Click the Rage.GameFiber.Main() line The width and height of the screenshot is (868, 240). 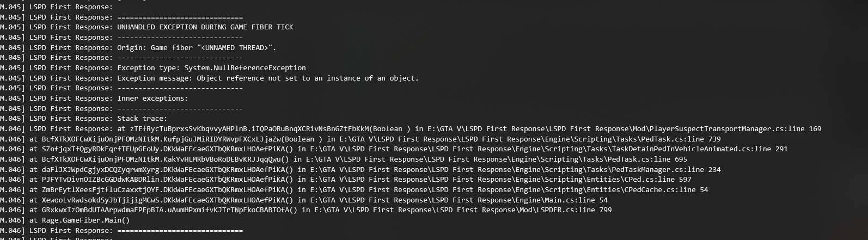coord(80,220)
